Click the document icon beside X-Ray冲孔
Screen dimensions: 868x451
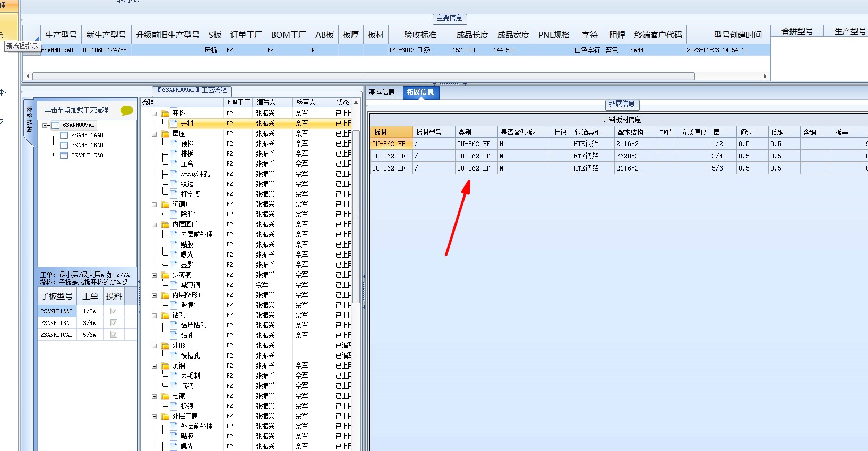coord(174,174)
